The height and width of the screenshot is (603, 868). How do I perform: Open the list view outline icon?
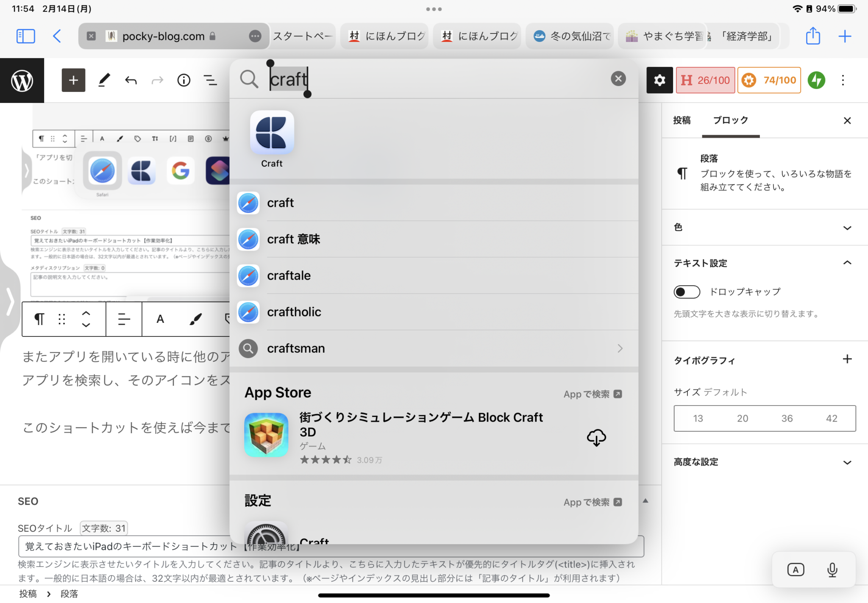click(x=210, y=80)
